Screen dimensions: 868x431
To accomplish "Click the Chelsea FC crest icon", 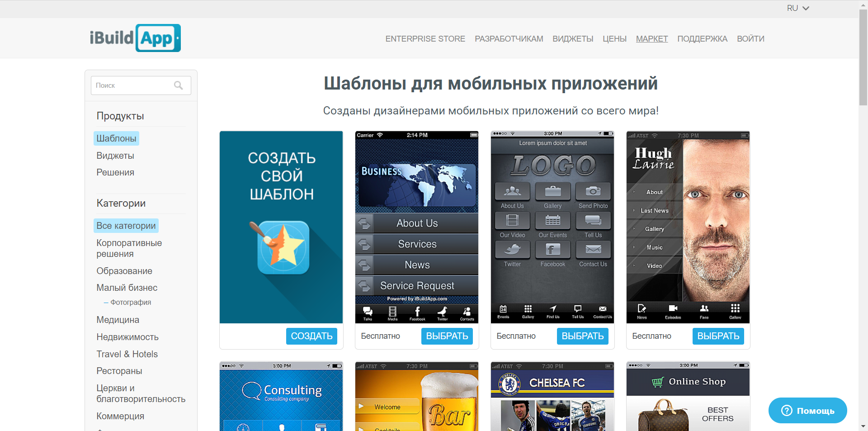I will [509, 384].
